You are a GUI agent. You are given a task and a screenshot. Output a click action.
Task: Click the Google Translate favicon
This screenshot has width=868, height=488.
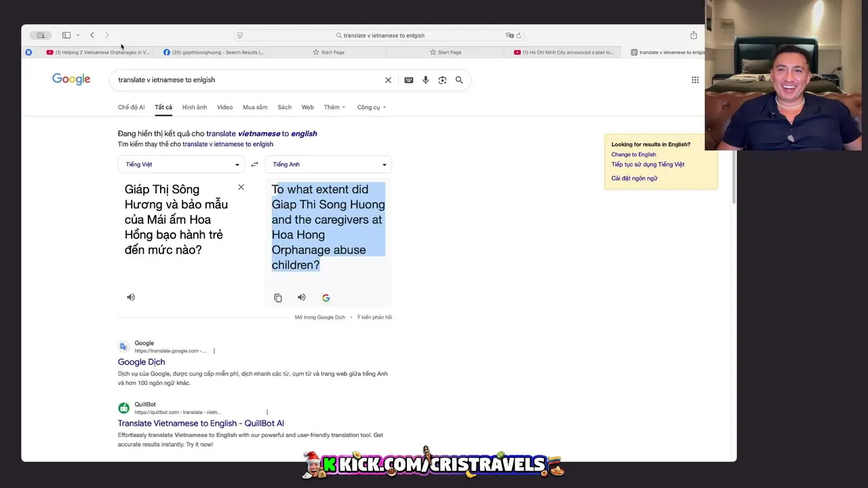(x=123, y=346)
